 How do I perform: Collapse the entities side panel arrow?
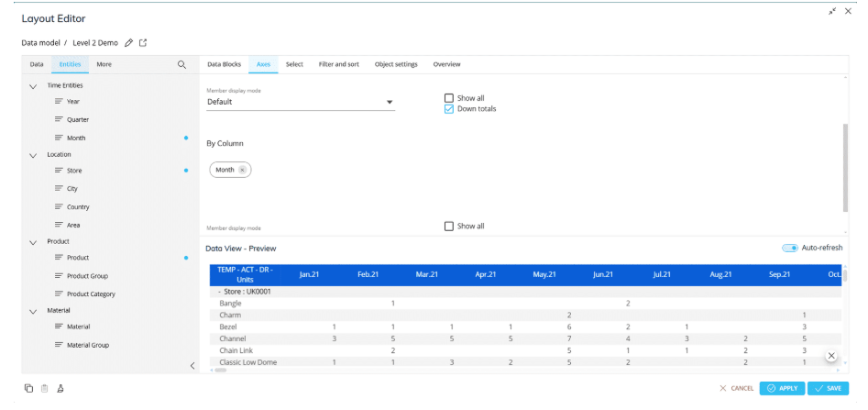pos(192,366)
